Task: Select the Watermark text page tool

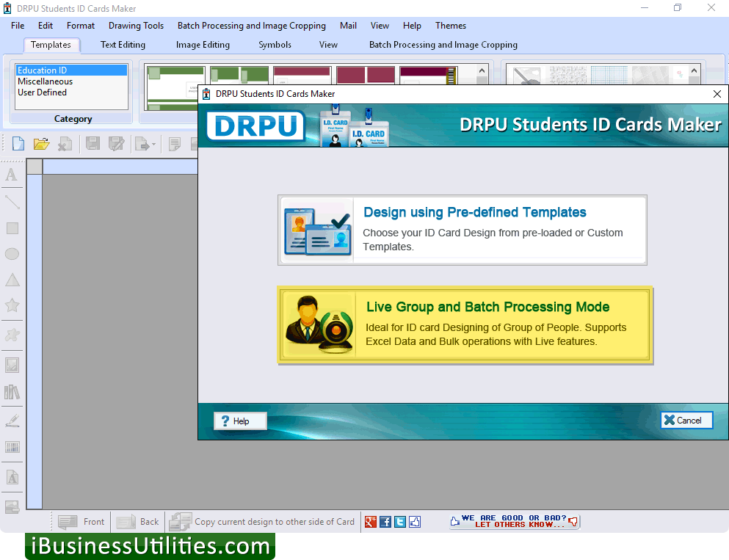Action: click(12, 477)
